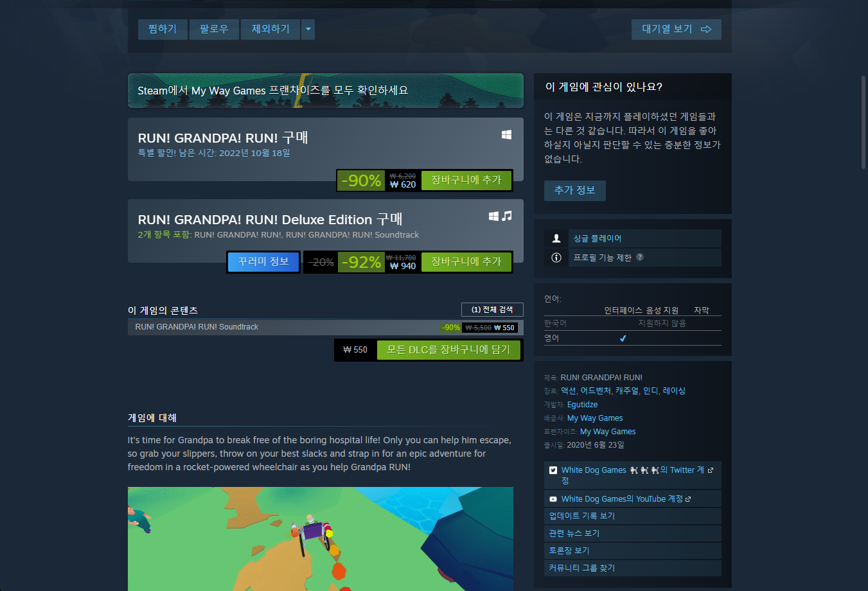Open the My Way Games franchise link in details
This screenshot has width=868, height=591.
(608, 432)
